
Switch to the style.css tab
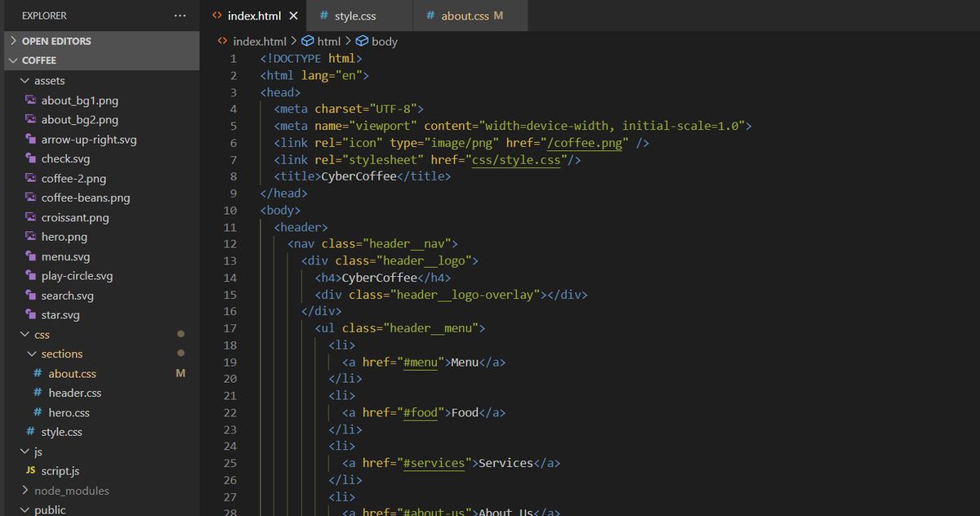pyautogui.click(x=359, y=16)
